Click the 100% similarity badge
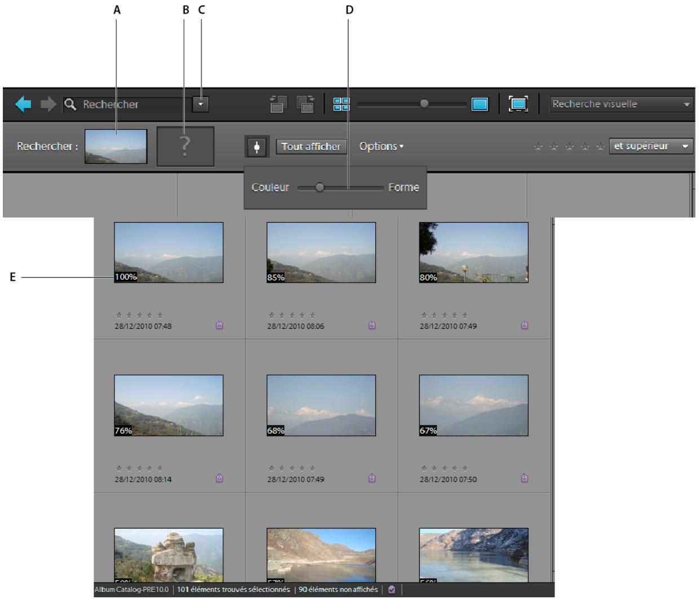The width and height of the screenshot is (700, 599). [126, 278]
